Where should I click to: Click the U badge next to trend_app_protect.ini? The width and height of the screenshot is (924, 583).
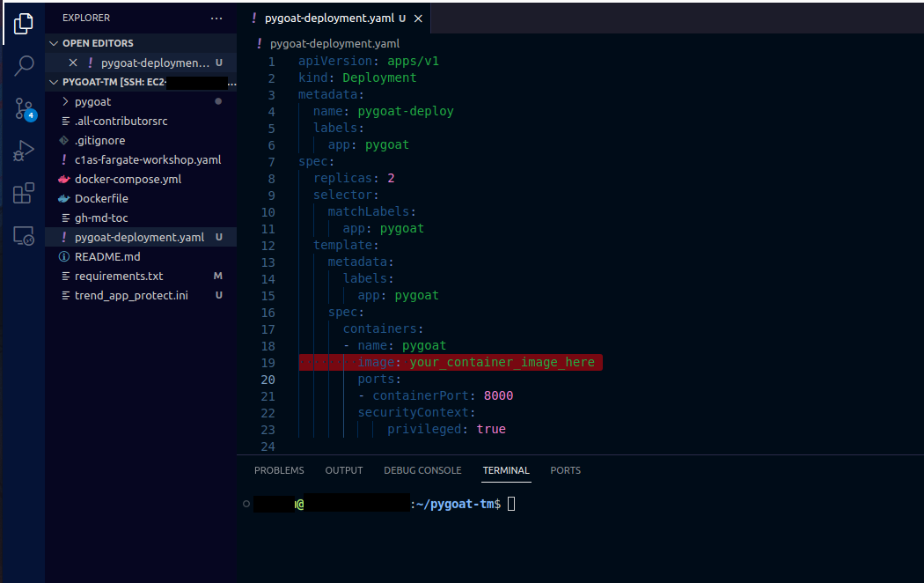pyautogui.click(x=218, y=295)
